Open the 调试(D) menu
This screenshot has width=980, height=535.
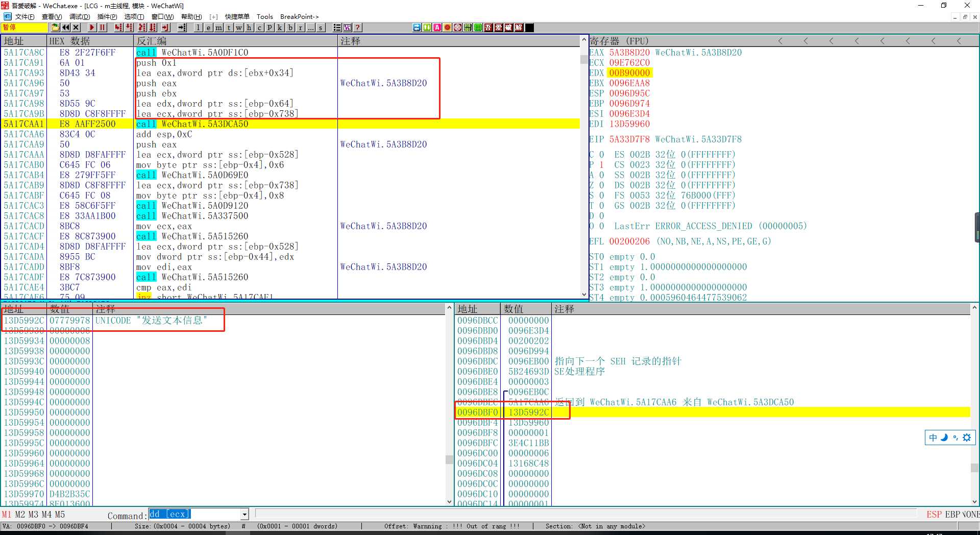[80, 17]
